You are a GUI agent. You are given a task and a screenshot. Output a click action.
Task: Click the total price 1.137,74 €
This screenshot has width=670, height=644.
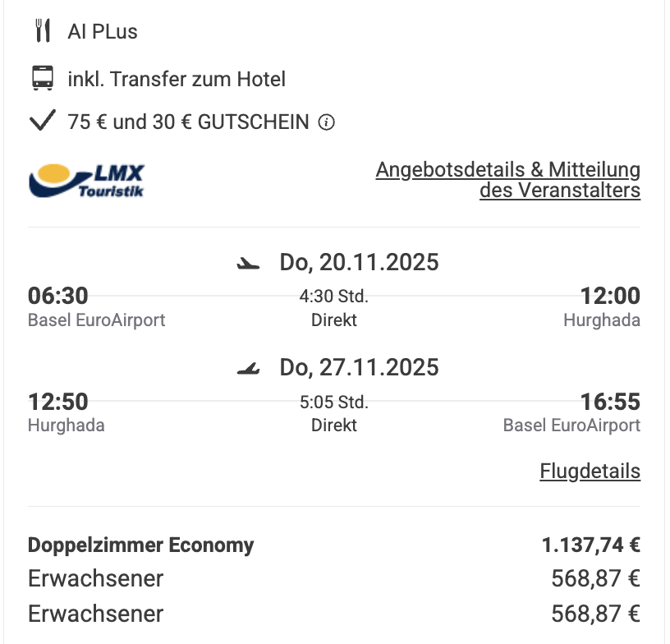[x=591, y=545]
